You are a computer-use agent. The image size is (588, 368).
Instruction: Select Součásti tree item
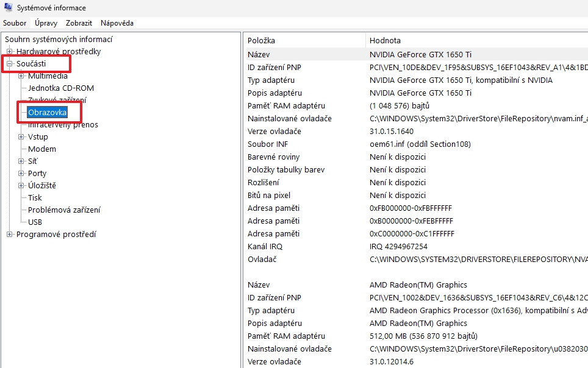(x=31, y=64)
